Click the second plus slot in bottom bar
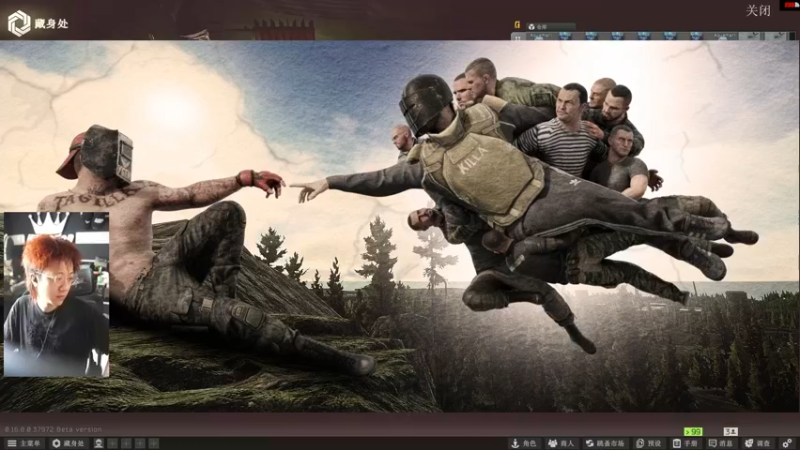 pos(127,443)
